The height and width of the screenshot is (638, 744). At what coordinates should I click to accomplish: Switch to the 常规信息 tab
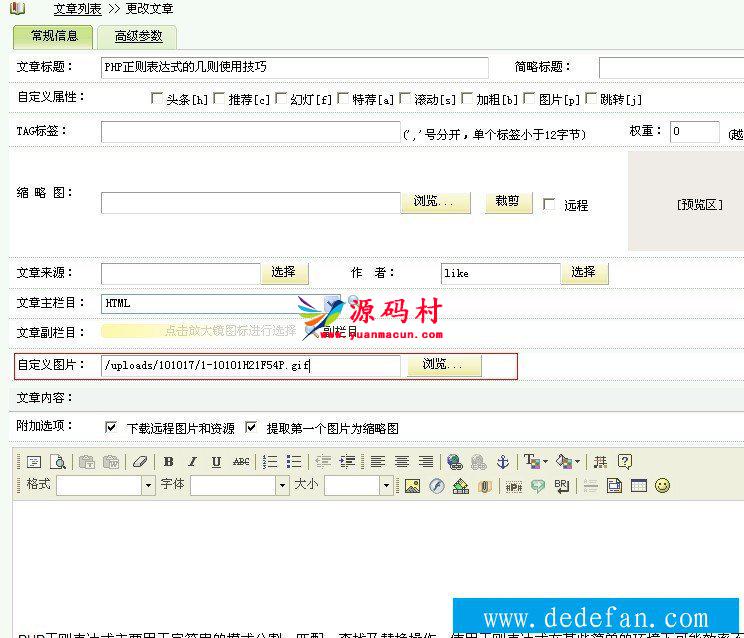(53, 37)
